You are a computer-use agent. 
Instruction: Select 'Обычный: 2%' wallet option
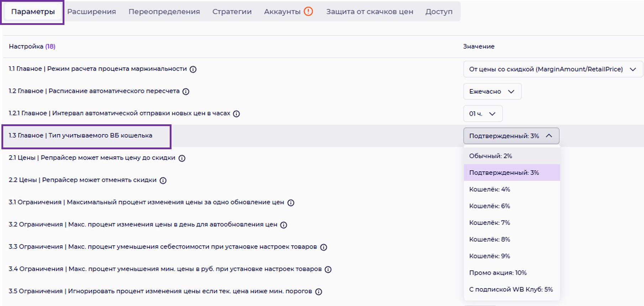point(490,156)
